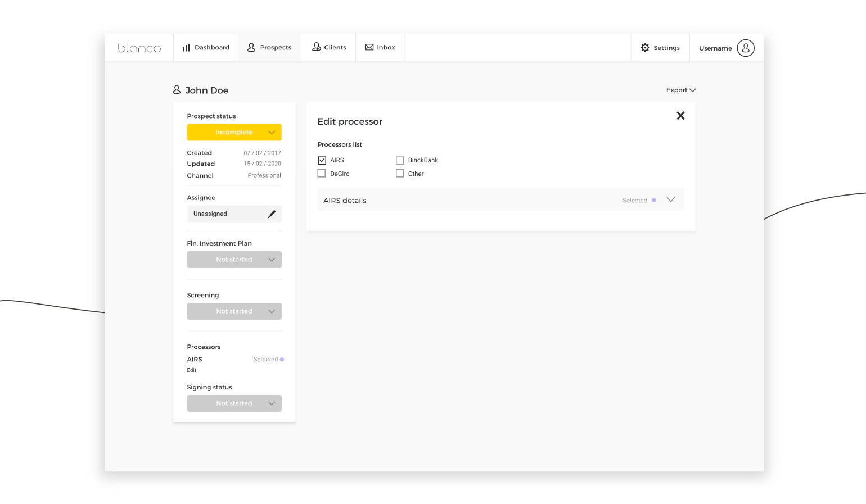
Task: Expand the AIRS details chevron
Action: [x=670, y=199]
